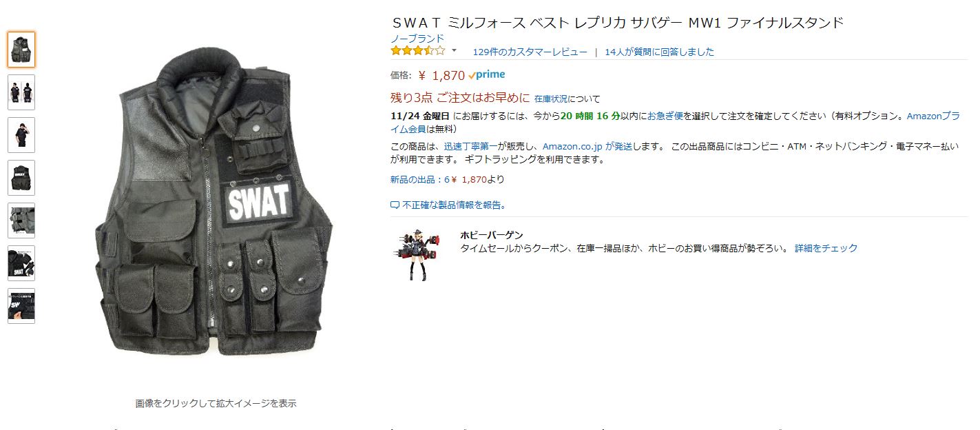Image resolution: width=980 pixels, height=430 pixels.
Task: Open the 129件のカスタマーレビュー link
Action: point(530,52)
